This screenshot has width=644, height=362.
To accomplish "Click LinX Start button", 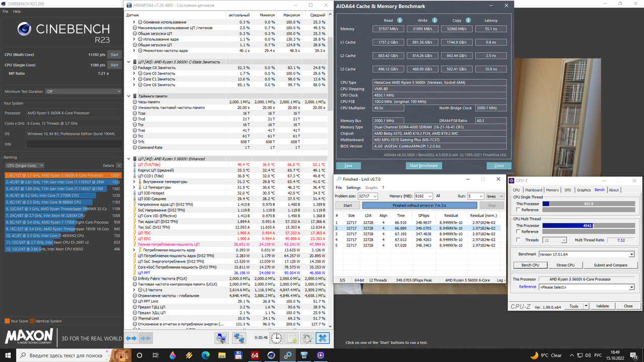I will coord(347,205).
